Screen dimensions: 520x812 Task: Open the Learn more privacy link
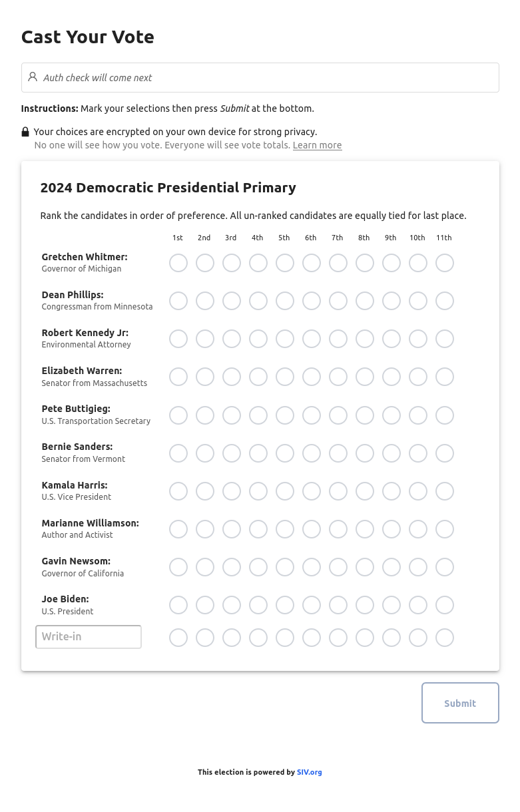tap(317, 145)
